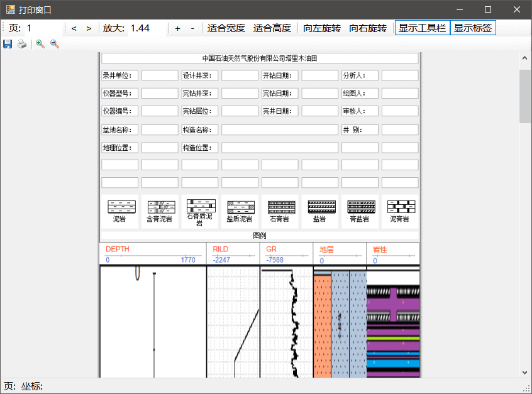
Task: Click the 盐岩 legend pattern icon
Action: (321, 207)
